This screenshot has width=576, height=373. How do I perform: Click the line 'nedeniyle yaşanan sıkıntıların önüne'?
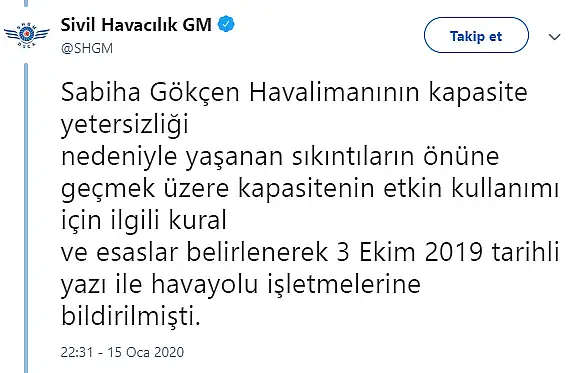(x=280, y=157)
